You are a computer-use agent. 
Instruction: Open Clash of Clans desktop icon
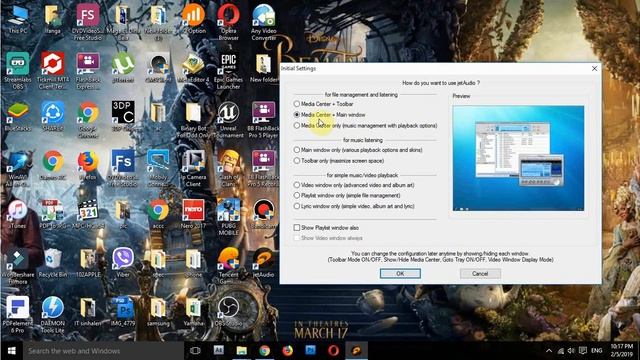(x=229, y=168)
